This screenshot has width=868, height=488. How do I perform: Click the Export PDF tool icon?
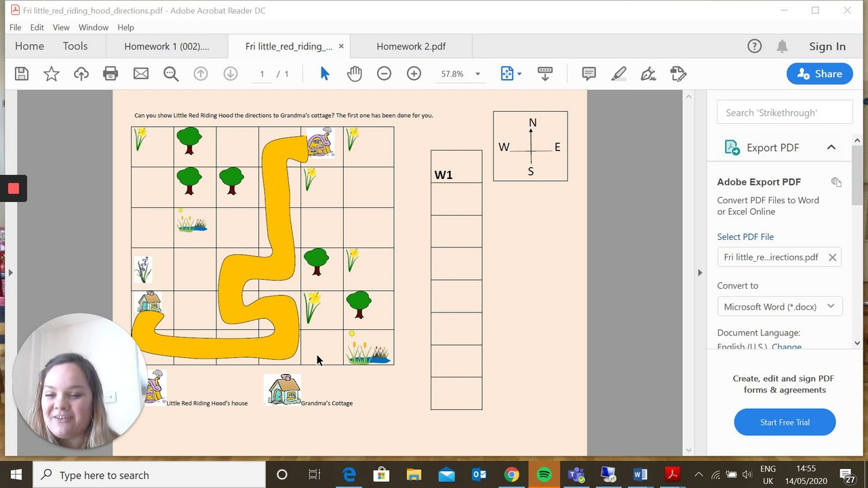(732, 147)
